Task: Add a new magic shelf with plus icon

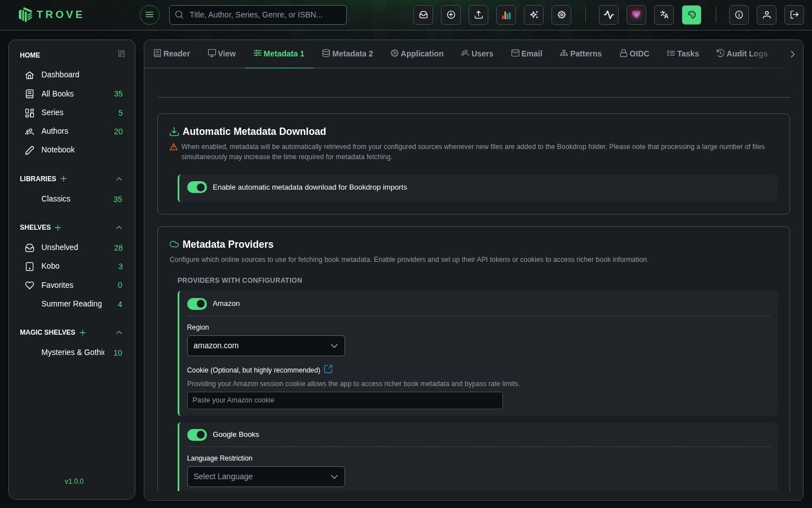Action: tap(83, 332)
